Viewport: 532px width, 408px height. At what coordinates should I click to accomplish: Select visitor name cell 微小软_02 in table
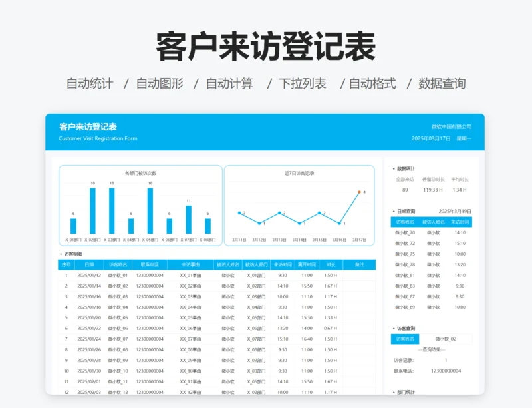coord(118,286)
